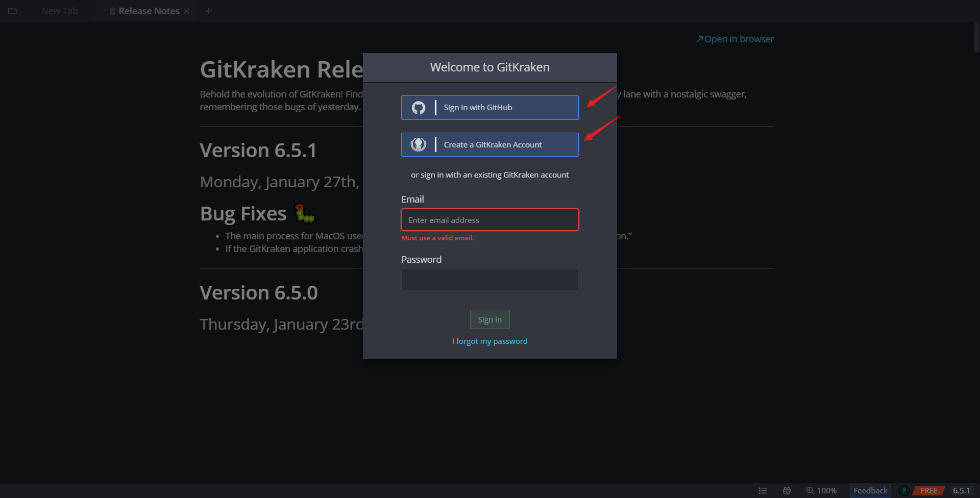Select the Version 6.5.1 heading
This screenshot has height=498, width=980.
(258, 151)
